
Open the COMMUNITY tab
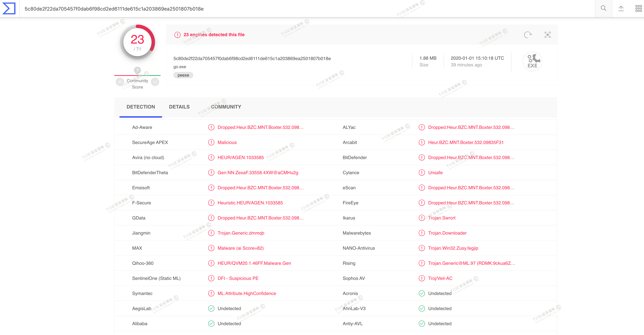click(x=226, y=107)
